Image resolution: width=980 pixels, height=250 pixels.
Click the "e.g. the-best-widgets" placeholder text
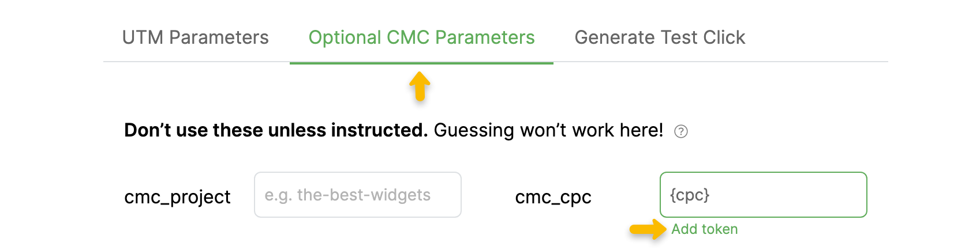(347, 195)
